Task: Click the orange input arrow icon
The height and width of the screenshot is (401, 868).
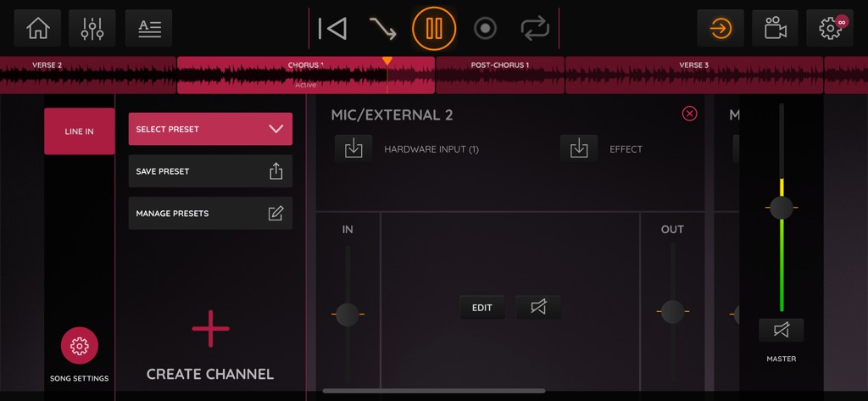Action: tap(721, 28)
